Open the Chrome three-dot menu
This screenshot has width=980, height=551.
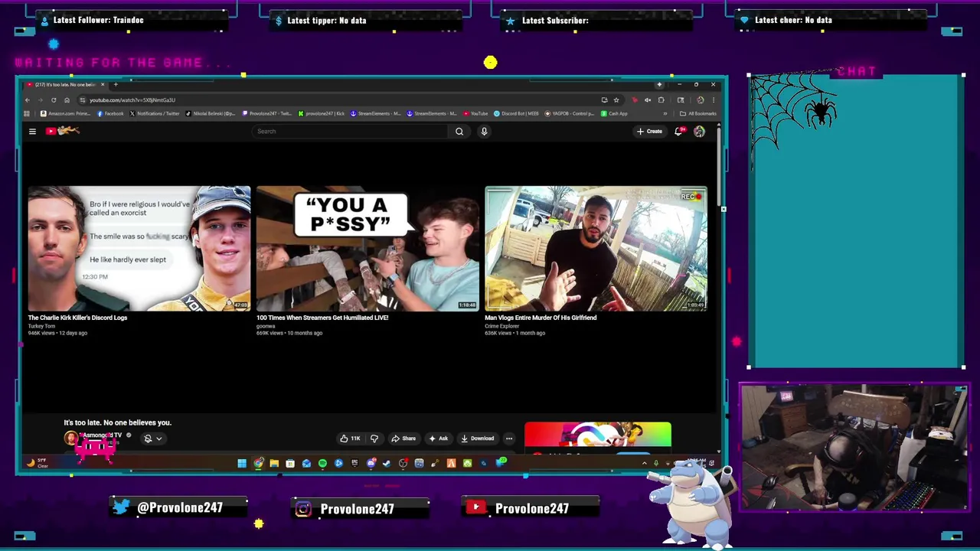[x=714, y=100]
